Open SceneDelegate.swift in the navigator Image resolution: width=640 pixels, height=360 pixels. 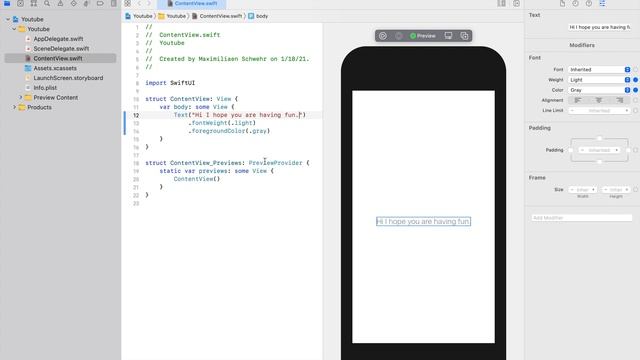(x=61, y=49)
